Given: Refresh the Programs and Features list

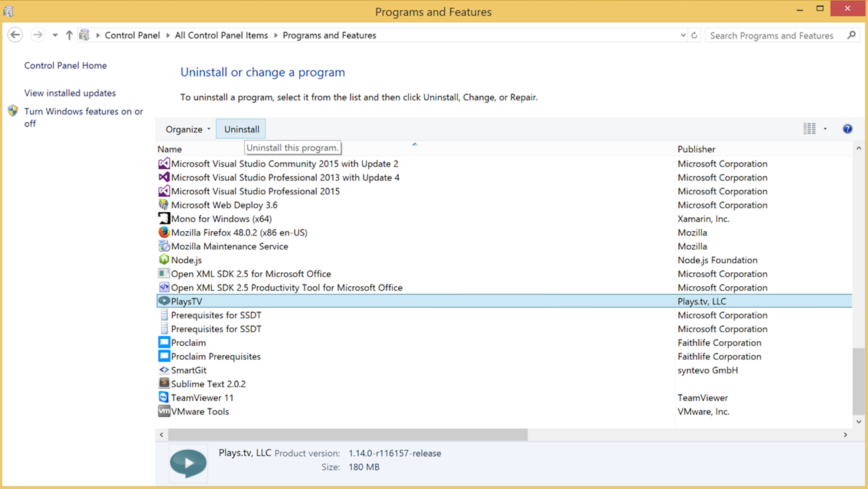Looking at the screenshot, I should tap(694, 35).
